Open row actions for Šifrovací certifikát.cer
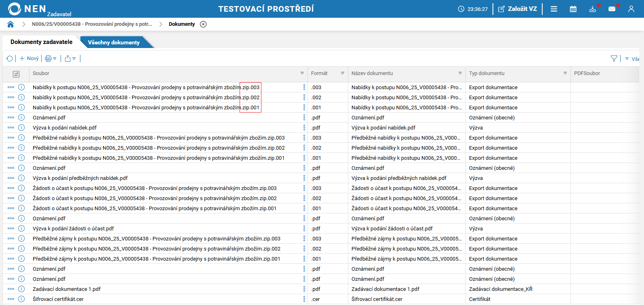 coord(11,299)
